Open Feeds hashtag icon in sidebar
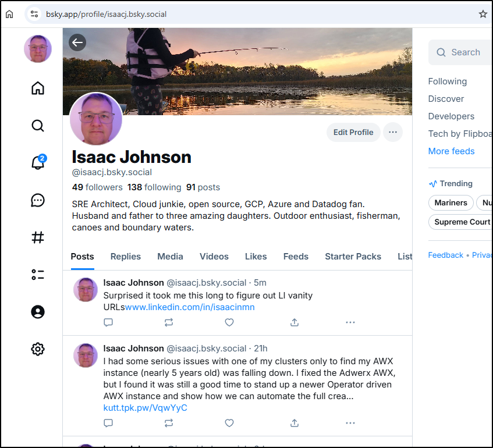 click(x=38, y=237)
